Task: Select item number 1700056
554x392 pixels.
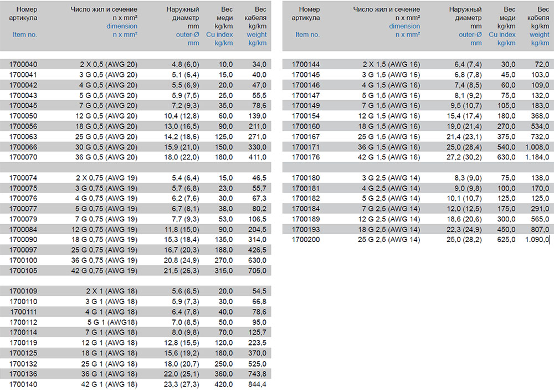Action: 23,126
